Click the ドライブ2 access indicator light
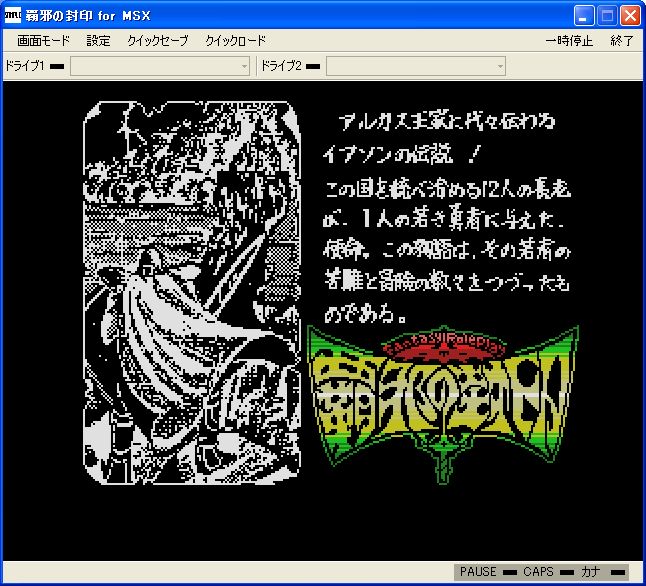The width and height of the screenshot is (646, 586). point(313,66)
